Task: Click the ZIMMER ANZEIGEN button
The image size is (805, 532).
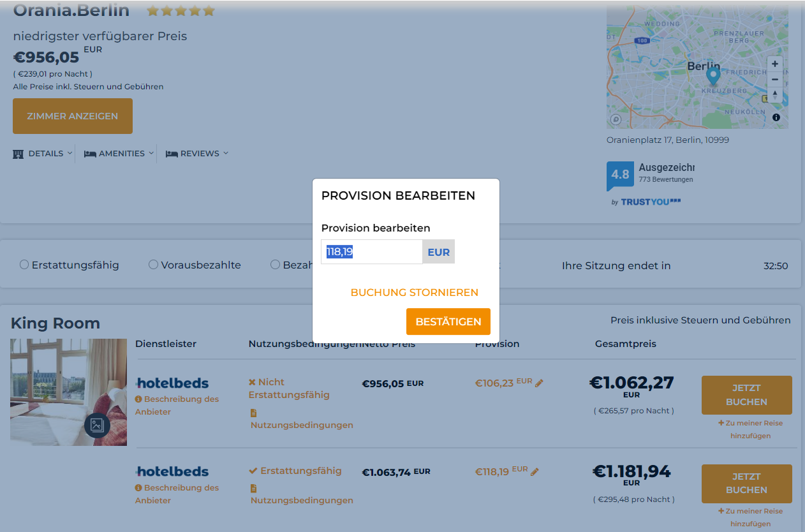Action: pyautogui.click(x=73, y=116)
